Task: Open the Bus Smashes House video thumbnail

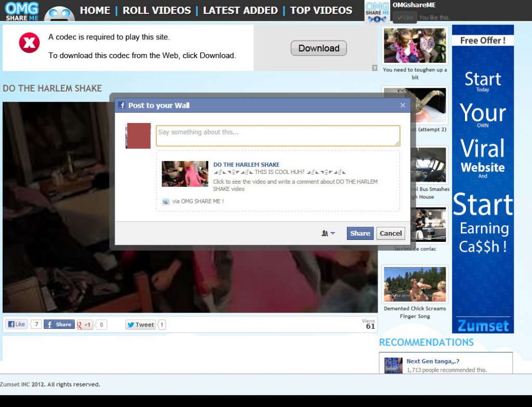Action: [x=429, y=165]
